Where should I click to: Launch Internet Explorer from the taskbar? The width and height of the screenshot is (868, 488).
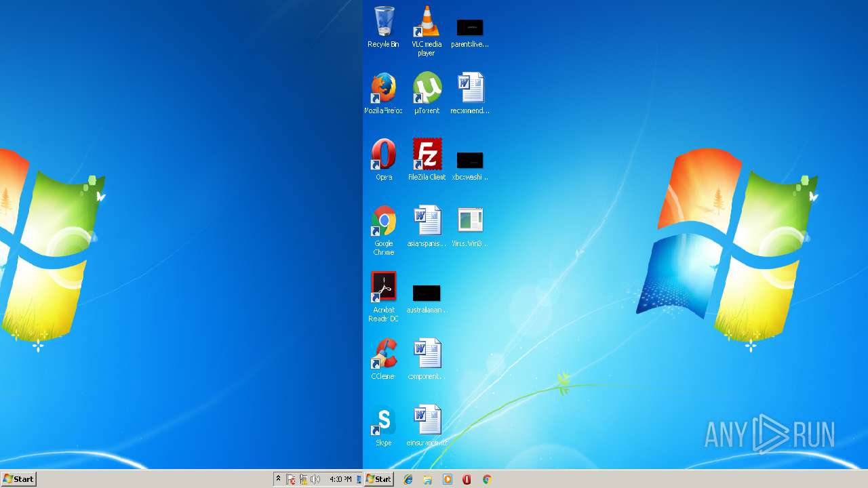408,479
